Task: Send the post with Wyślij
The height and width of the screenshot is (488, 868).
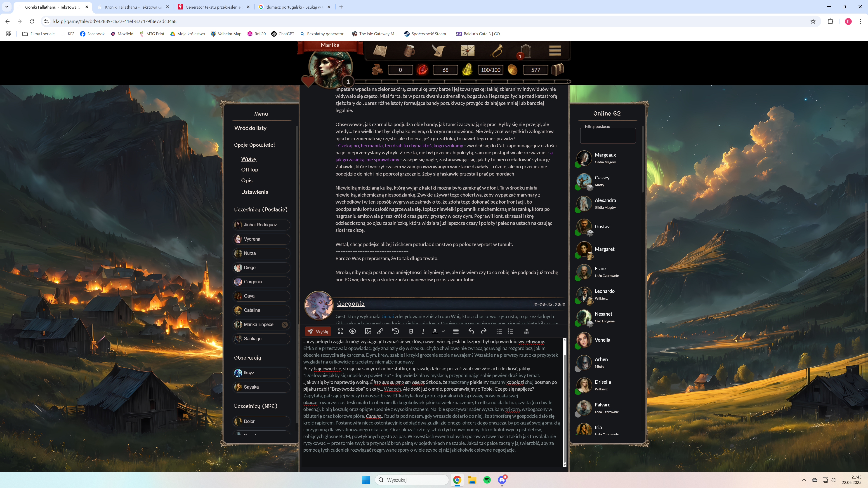Action: pyautogui.click(x=318, y=331)
